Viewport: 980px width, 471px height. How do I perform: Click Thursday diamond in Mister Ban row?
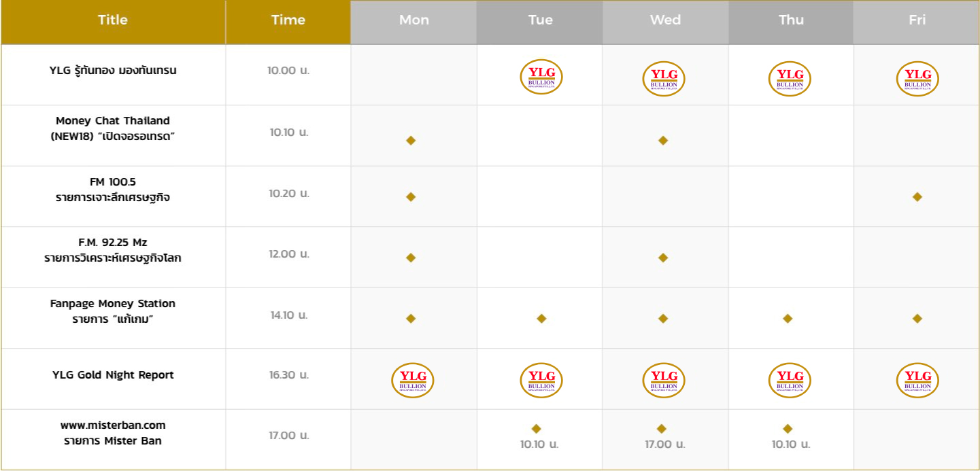tap(788, 429)
